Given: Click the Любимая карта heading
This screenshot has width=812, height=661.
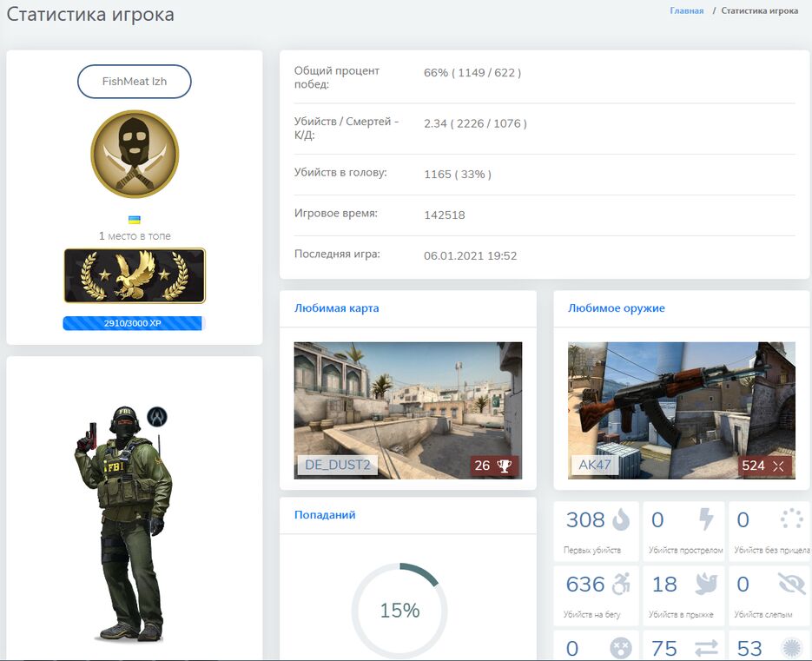Looking at the screenshot, I should click(x=337, y=308).
